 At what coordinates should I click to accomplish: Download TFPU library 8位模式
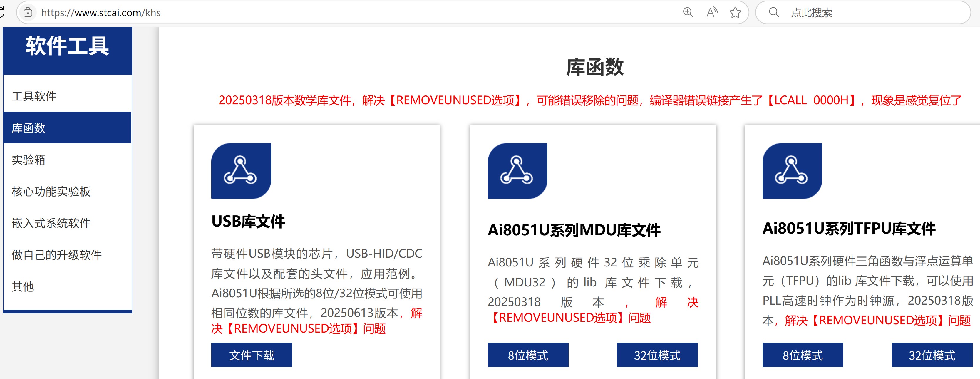(803, 355)
